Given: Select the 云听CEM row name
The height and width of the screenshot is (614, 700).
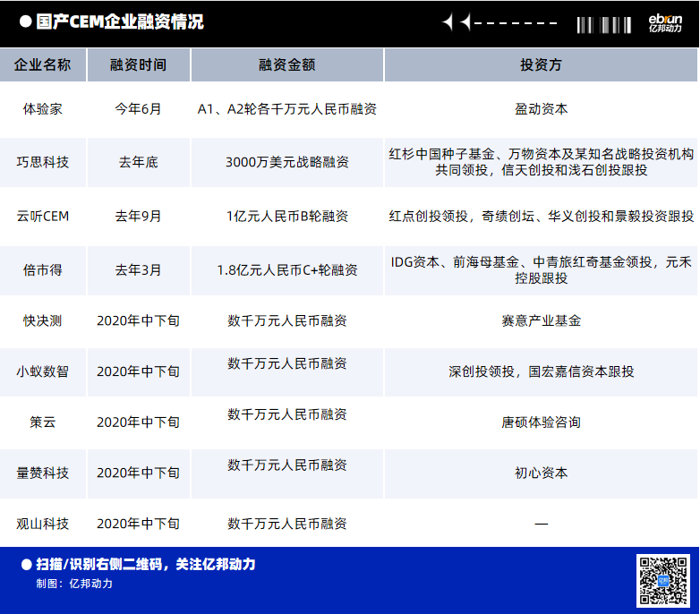Looking at the screenshot, I should point(43,216).
